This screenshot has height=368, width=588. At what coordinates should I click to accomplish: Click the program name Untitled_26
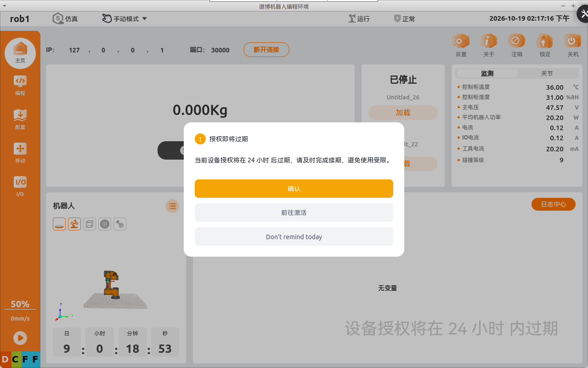point(403,97)
